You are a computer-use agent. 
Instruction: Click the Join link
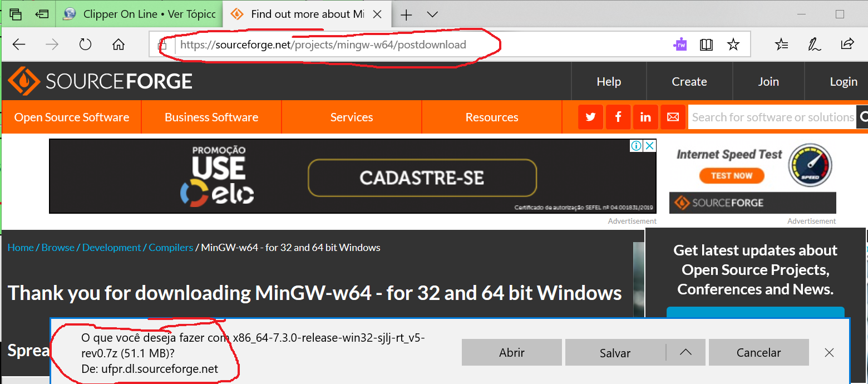(768, 81)
